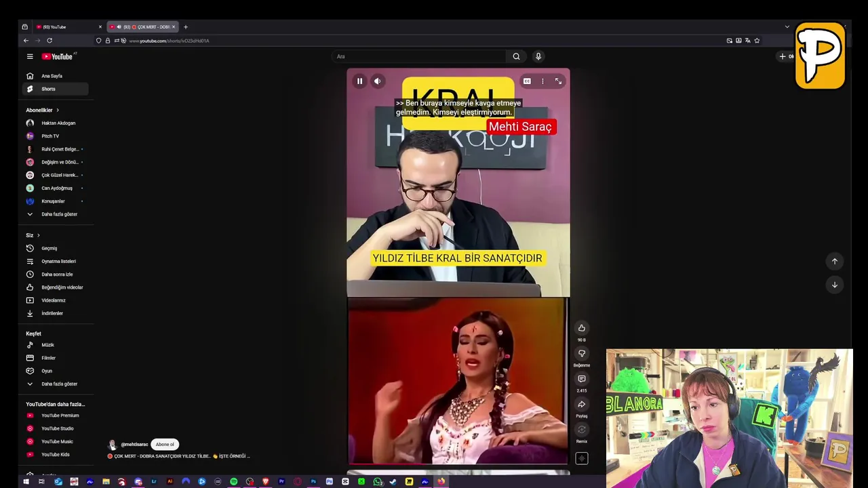Expand the Abonelikler section chevron
868x488 pixels.
tap(58, 110)
